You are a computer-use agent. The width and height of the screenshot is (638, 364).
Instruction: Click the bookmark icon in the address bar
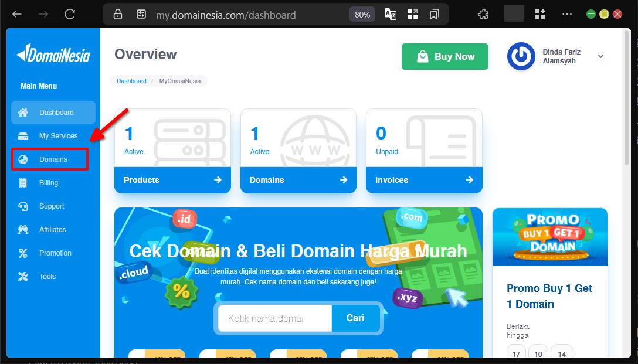pyautogui.click(x=434, y=13)
